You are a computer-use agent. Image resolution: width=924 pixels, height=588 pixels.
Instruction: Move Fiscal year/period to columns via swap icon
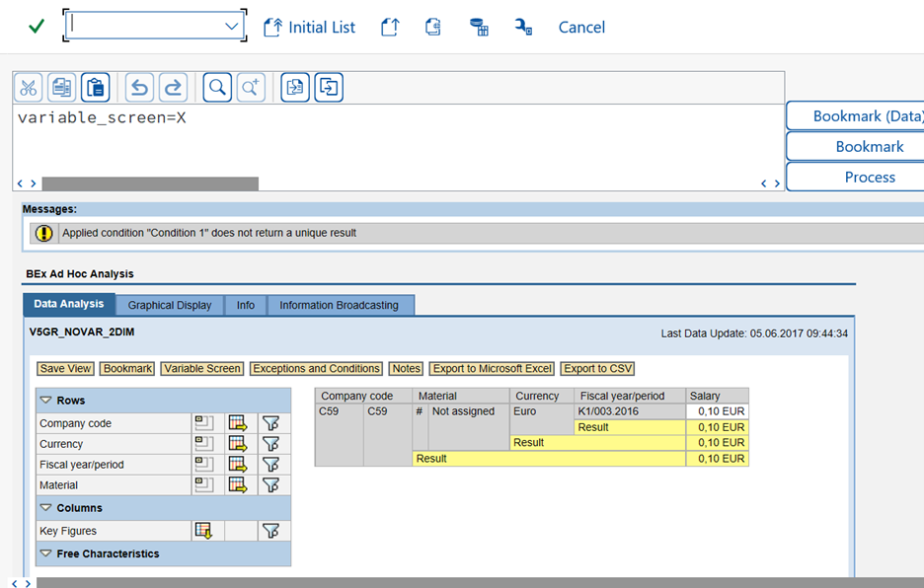pyautogui.click(x=238, y=465)
